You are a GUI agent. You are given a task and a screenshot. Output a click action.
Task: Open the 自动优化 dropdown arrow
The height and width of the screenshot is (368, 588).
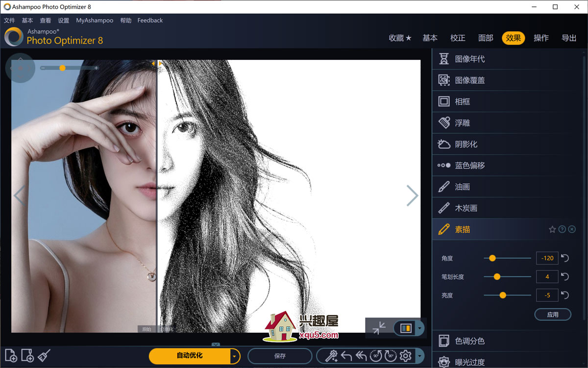235,356
